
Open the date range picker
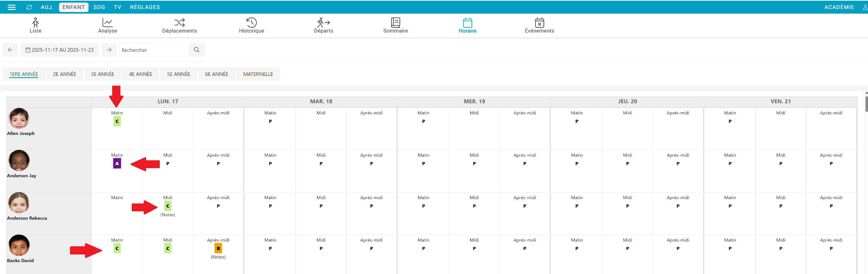[x=60, y=50]
